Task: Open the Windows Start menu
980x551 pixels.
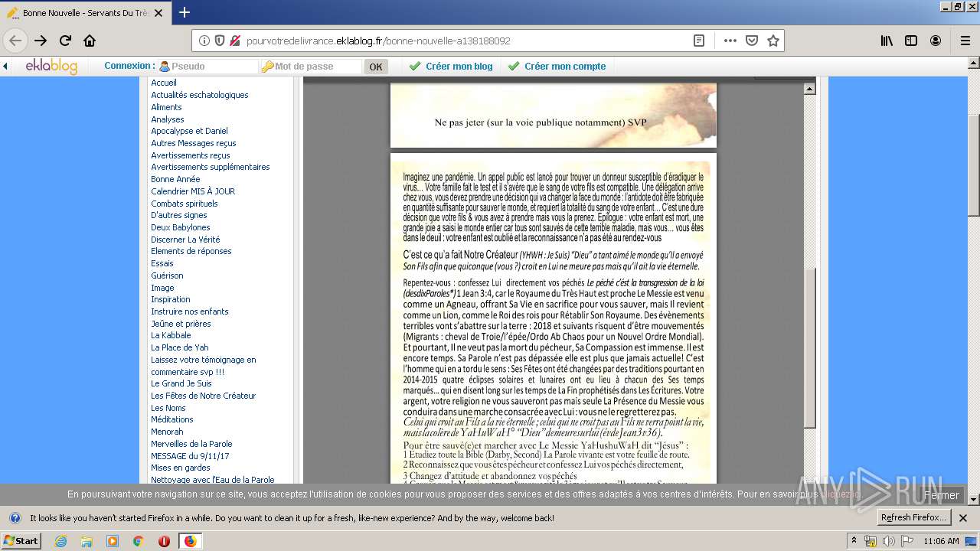Action: pos(21,541)
